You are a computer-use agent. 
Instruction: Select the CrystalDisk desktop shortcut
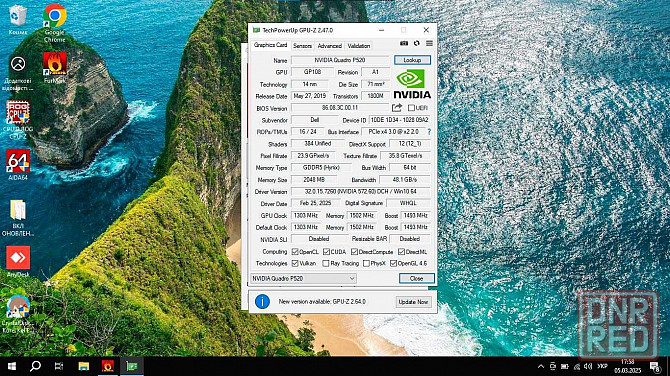click(17, 314)
